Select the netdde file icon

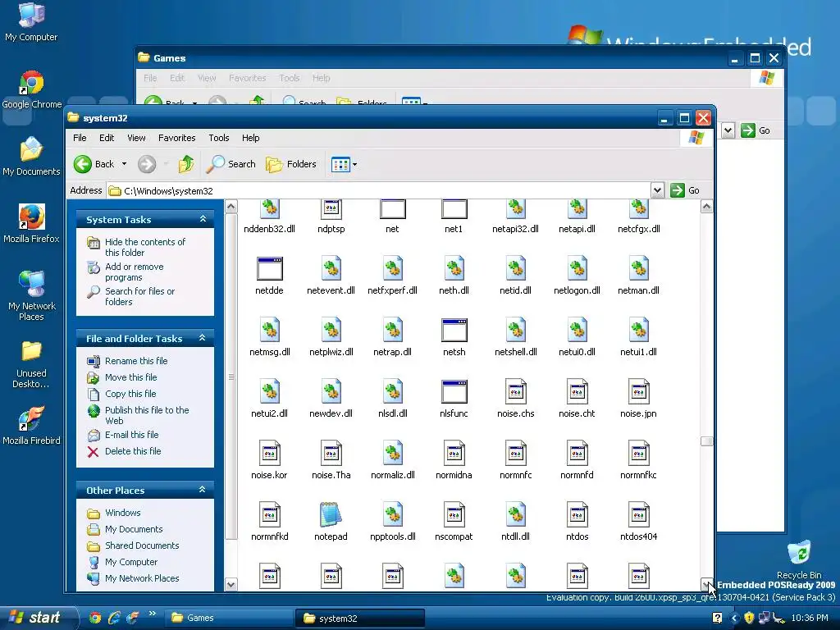pyautogui.click(x=269, y=268)
